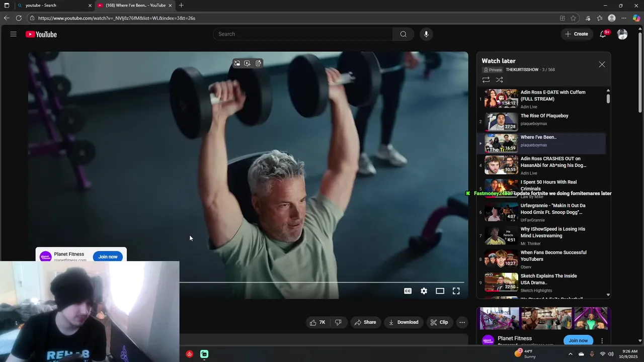Close the 'youtube - Search' tab
The width and height of the screenshot is (644, 362).
[x=90, y=6]
